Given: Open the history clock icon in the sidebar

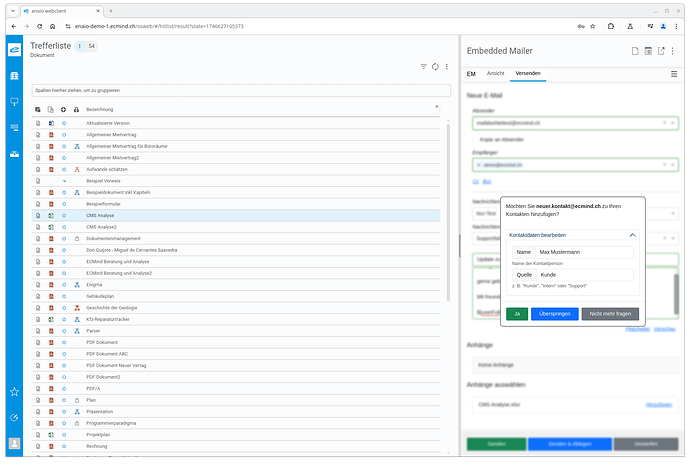Looking at the screenshot, I should pos(14,417).
